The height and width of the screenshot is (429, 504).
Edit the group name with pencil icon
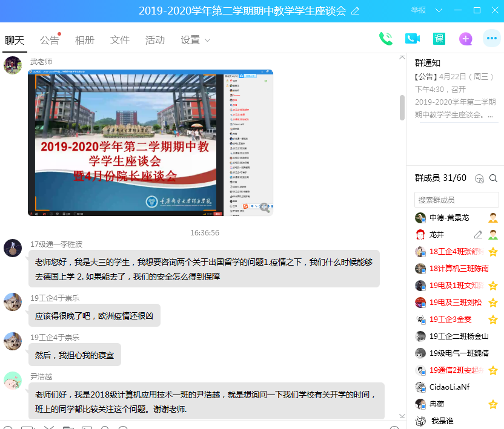click(356, 11)
